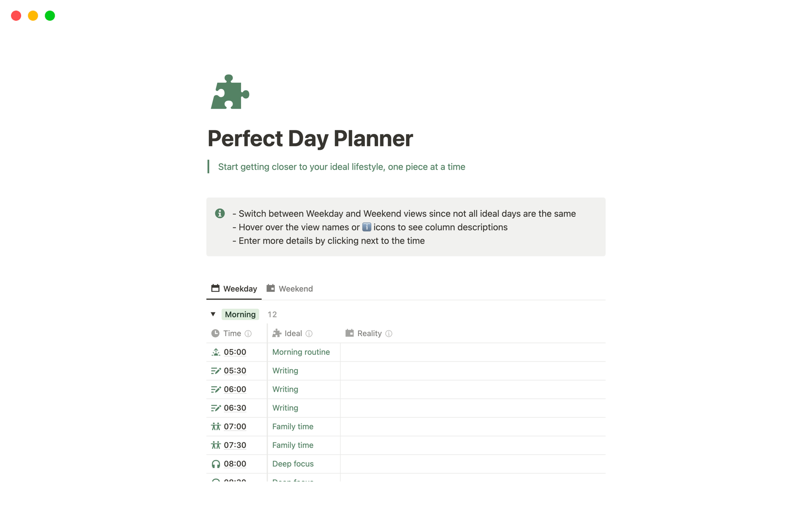Select the Weekday tab
The width and height of the screenshot is (812, 508).
coord(240,288)
